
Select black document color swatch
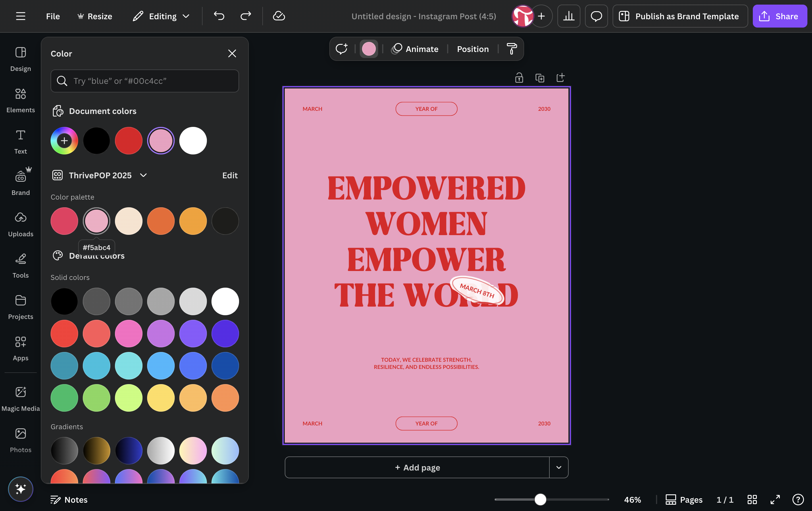97,140
